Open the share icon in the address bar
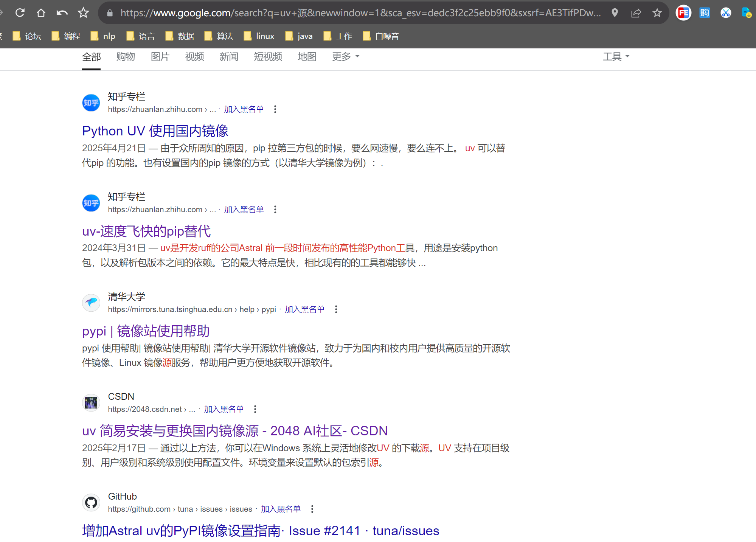Screen dimensions: 756x542 (636, 12)
